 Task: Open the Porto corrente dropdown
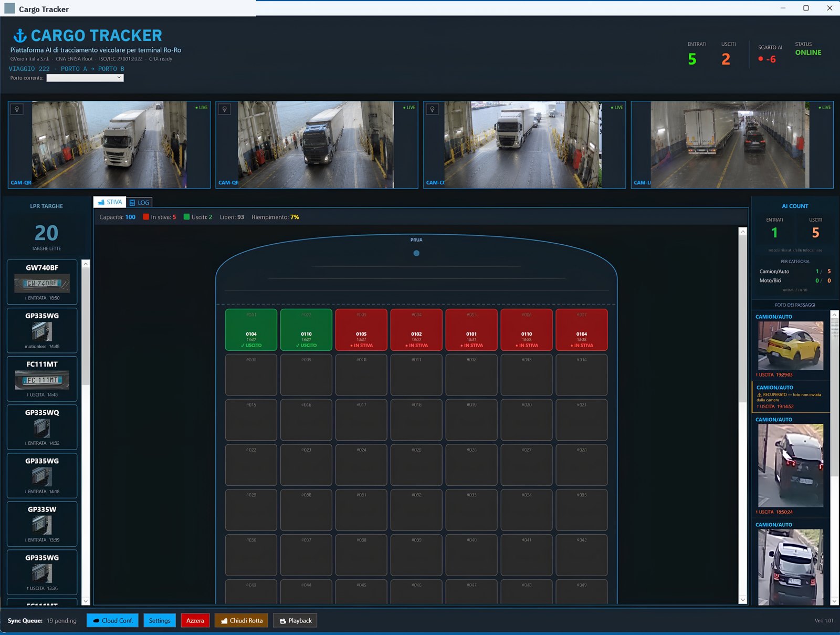tap(85, 78)
